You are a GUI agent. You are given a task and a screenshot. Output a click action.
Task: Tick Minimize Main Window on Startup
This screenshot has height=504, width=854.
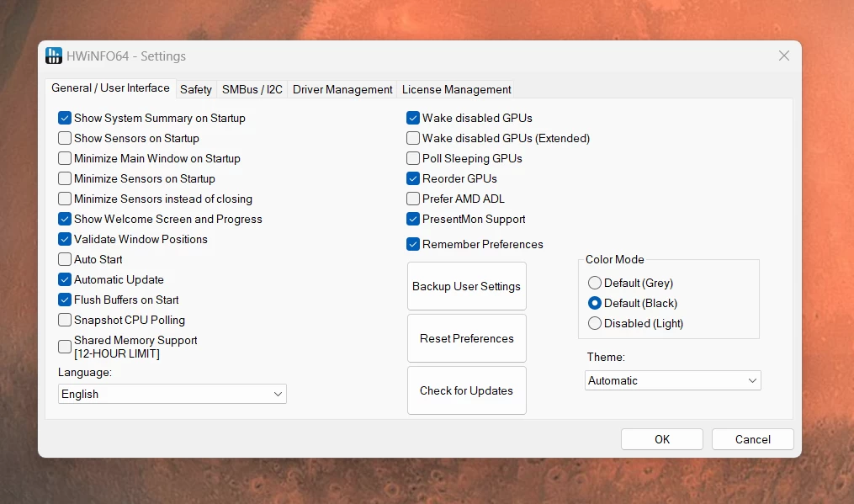pos(65,158)
